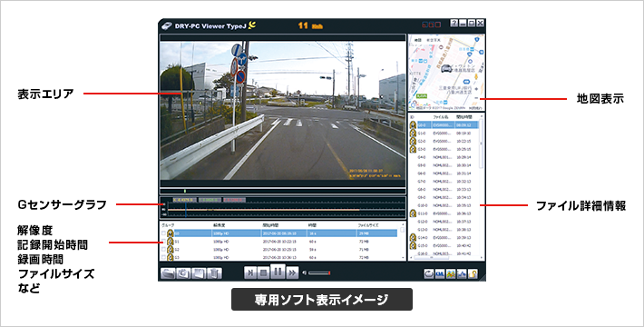Screen dimensions: 644x327
Task: Pause the video playback
Action: coord(278,272)
